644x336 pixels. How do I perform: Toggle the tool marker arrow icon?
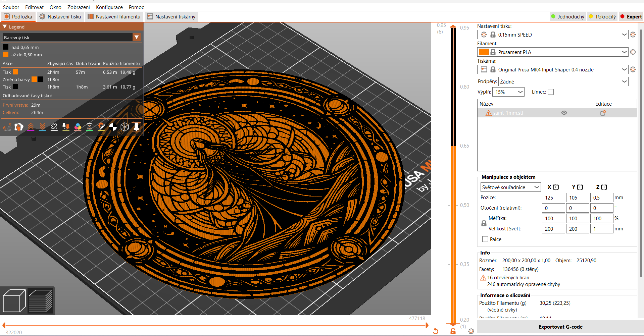pos(136,127)
